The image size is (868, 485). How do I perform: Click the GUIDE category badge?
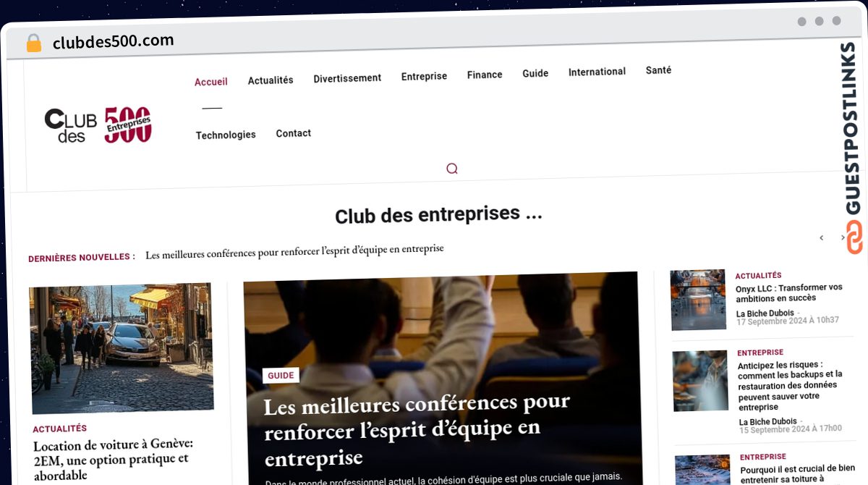point(281,375)
